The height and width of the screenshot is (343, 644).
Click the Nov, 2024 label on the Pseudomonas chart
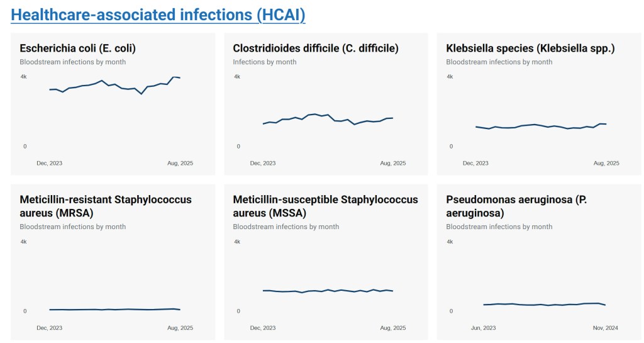(x=606, y=328)
